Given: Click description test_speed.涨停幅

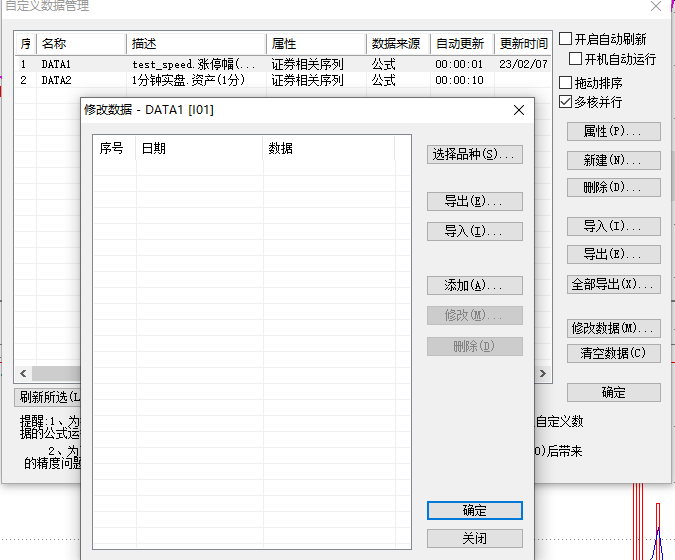Looking at the screenshot, I should click(x=193, y=64).
